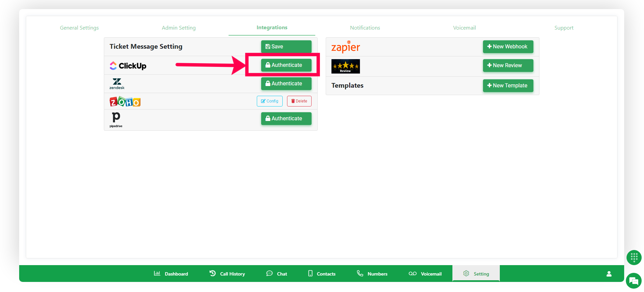Open Zoho Config
The width and height of the screenshot is (644, 292).
tap(270, 101)
